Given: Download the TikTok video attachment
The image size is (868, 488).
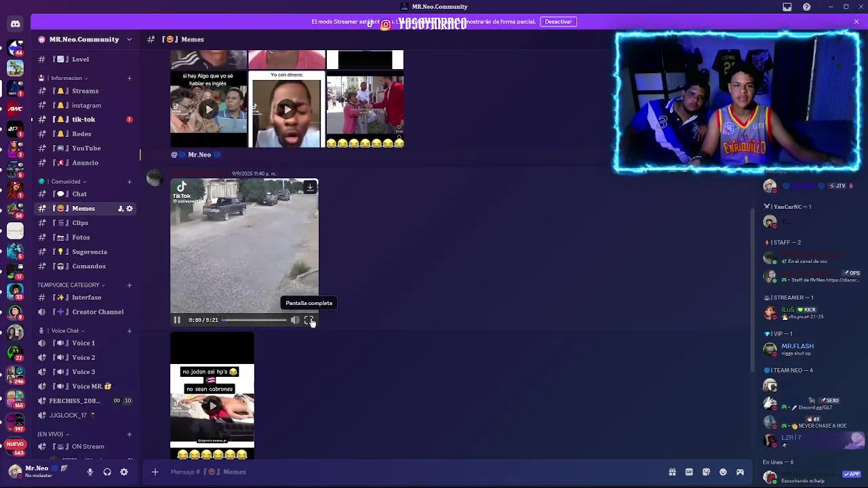Looking at the screenshot, I should pyautogui.click(x=310, y=187).
